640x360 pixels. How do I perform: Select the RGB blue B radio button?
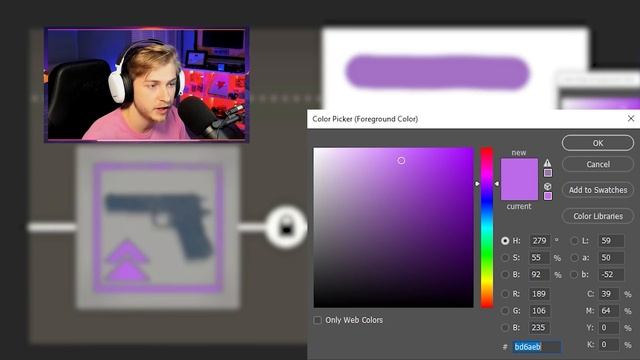click(x=505, y=327)
